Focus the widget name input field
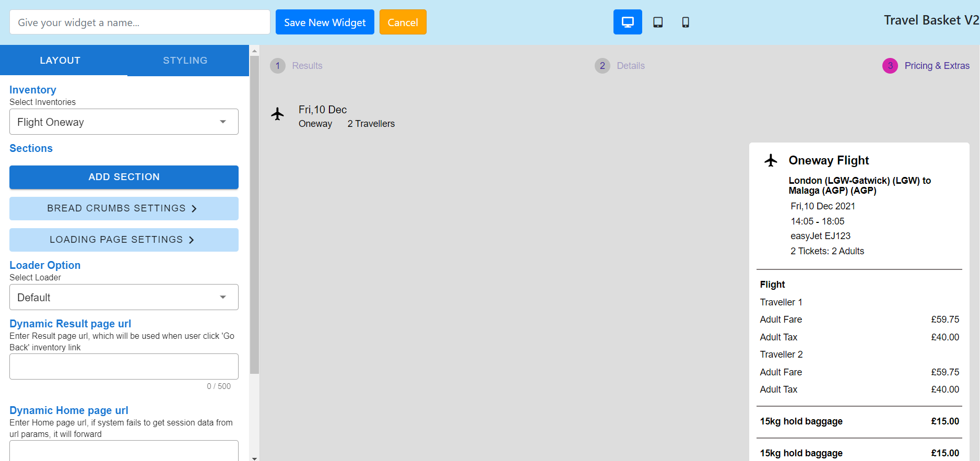The height and width of the screenshot is (461, 980). (x=140, y=22)
